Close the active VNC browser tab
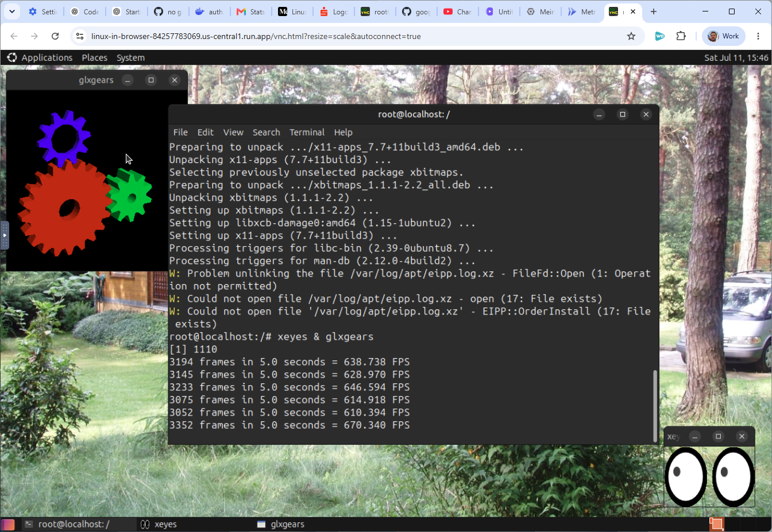This screenshot has height=532, width=772. (633, 11)
